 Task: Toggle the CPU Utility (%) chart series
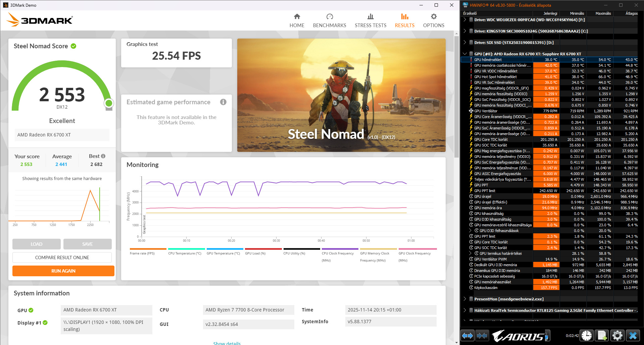pyautogui.click(x=302, y=251)
